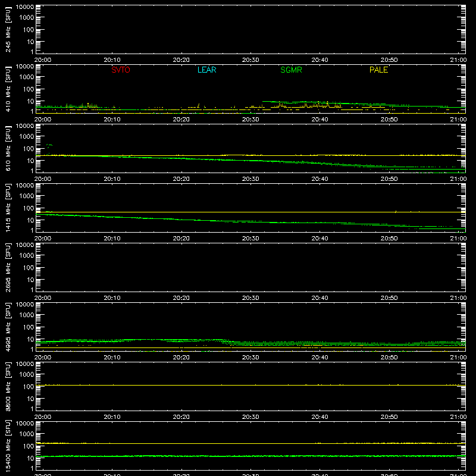Click the 100 tick label on the 8800 MHz axis
Image resolution: width=476 pixels, height=476 pixels.
click(29, 386)
